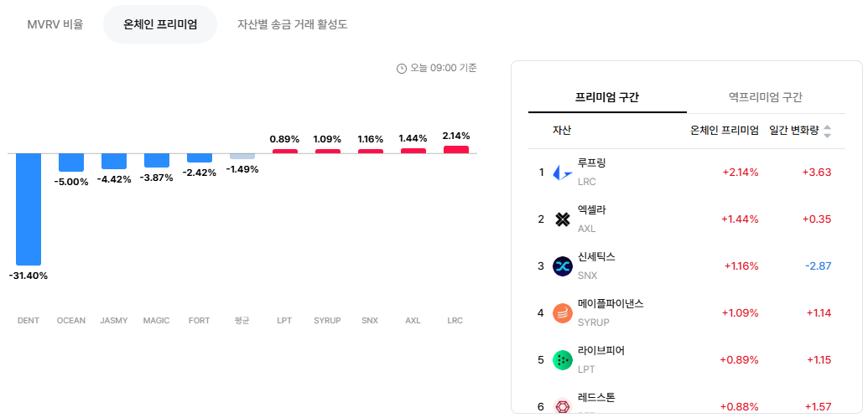Image resolution: width=868 pixels, height=418 pixels.
Task: Select the 프리미엄 구간 tab
Action: (x=607, y=97)
